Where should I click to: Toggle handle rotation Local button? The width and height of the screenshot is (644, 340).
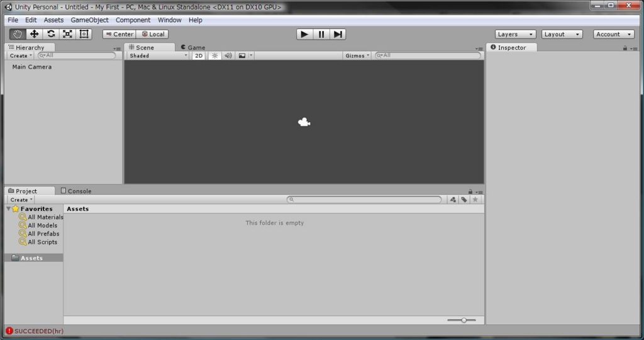tap(152, 34)
